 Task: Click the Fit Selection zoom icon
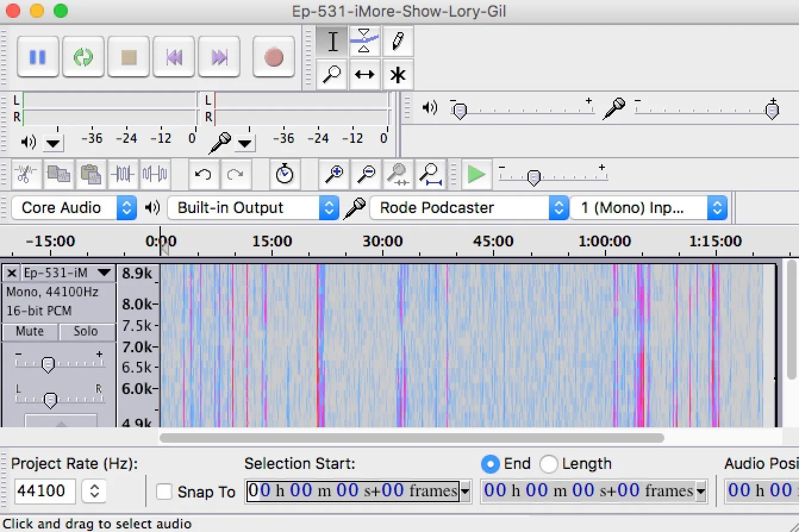click(x=397, y=174)
